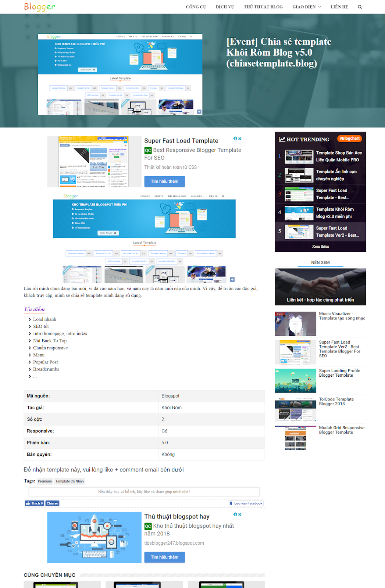Screen dimensions: 385x588
Task: Click the Facebook Thích like button
Action: pyautogui.click(x=35, y=503)
